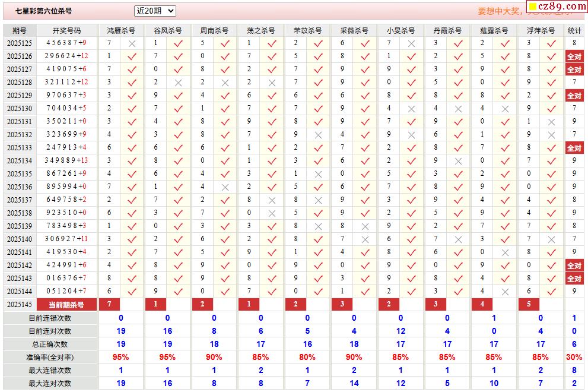
Task: Select the upcoming issue 2025145
Action: [x=20, y=305]
